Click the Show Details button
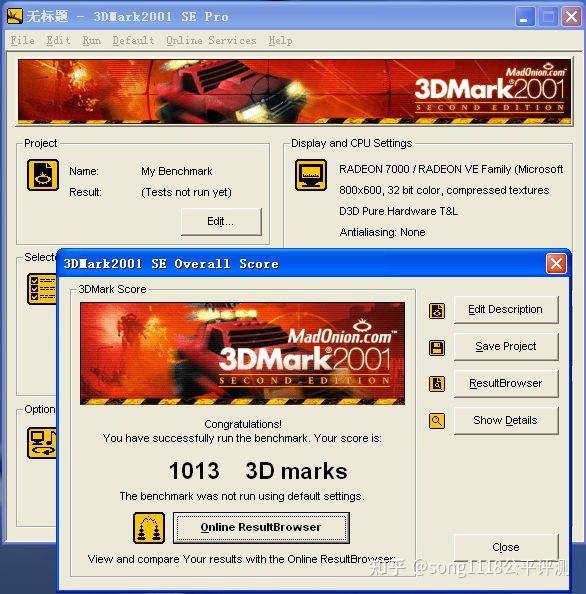Viewport: 586px width, 594px height. [x=506, y=420]
